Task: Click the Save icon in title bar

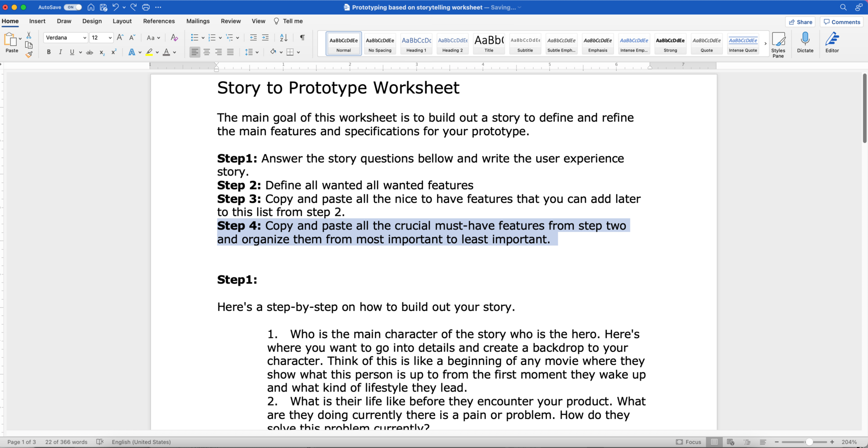Action: click(104, 7)
